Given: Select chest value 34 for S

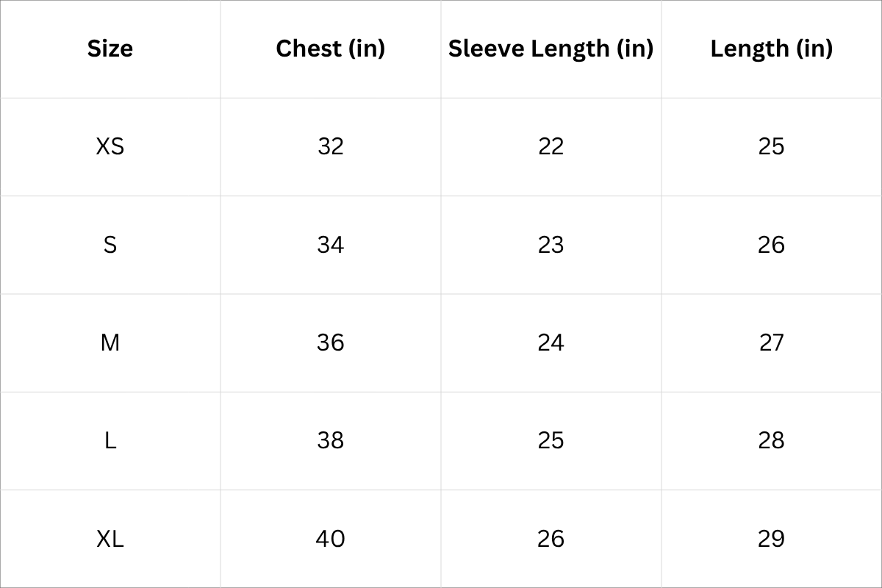Looking at the screenshot, I should 331,244.
